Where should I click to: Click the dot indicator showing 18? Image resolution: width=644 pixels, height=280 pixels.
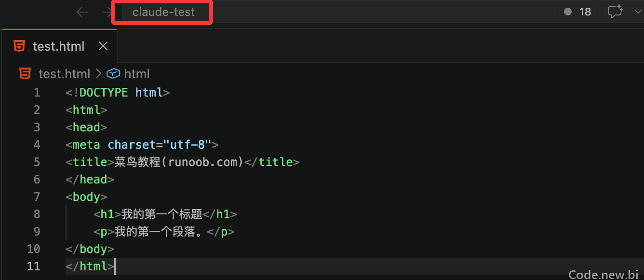tap(577, 12)
